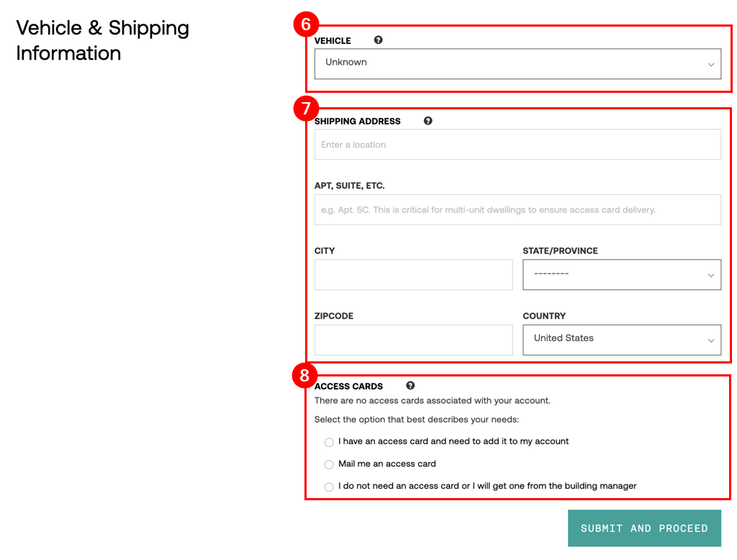
Task: Click the Access Cards question mark icon
Action: [x=410, y=386]
